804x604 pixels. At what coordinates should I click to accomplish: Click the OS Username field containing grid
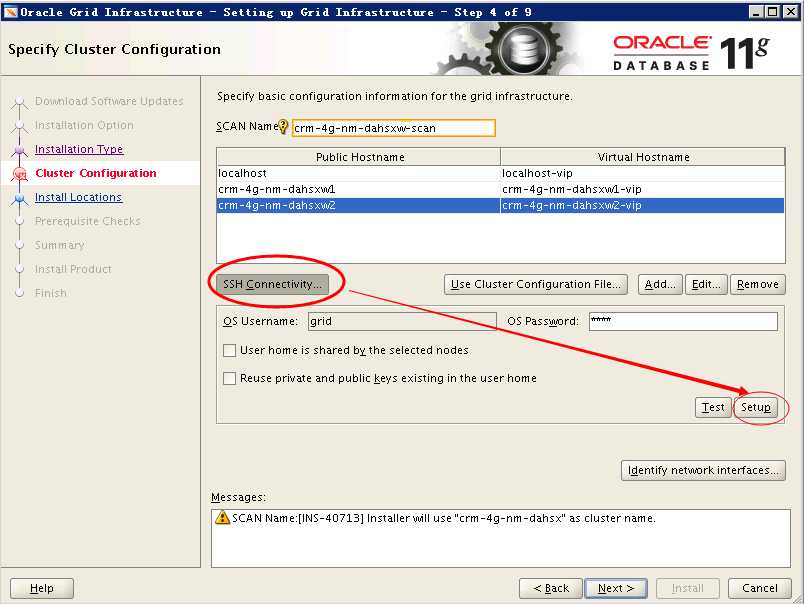(x=402, y=321)
